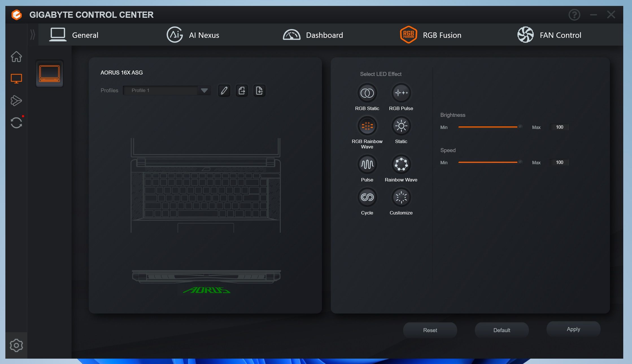Viewport: 632px width, 364px height.
Task: Select the Pulse waveform effect
Action: [x=367, y=164]
